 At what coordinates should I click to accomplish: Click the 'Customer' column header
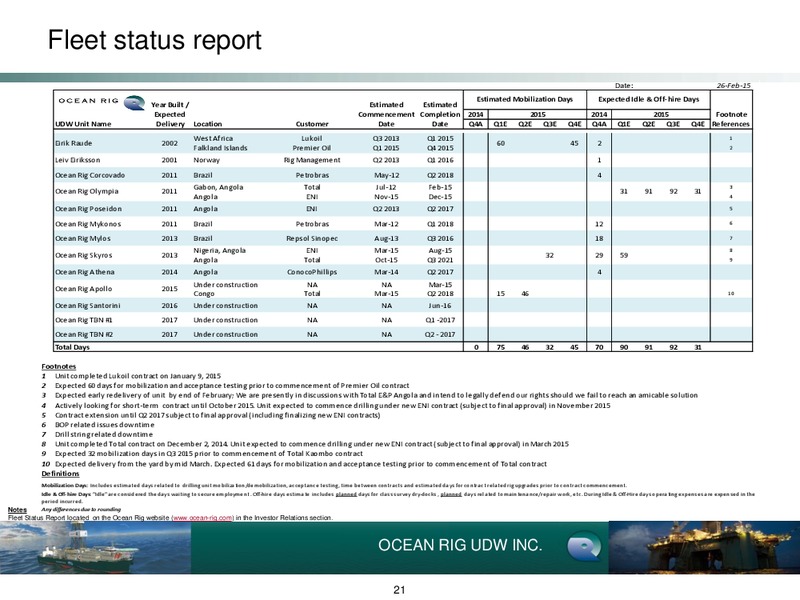coord(312,124)
